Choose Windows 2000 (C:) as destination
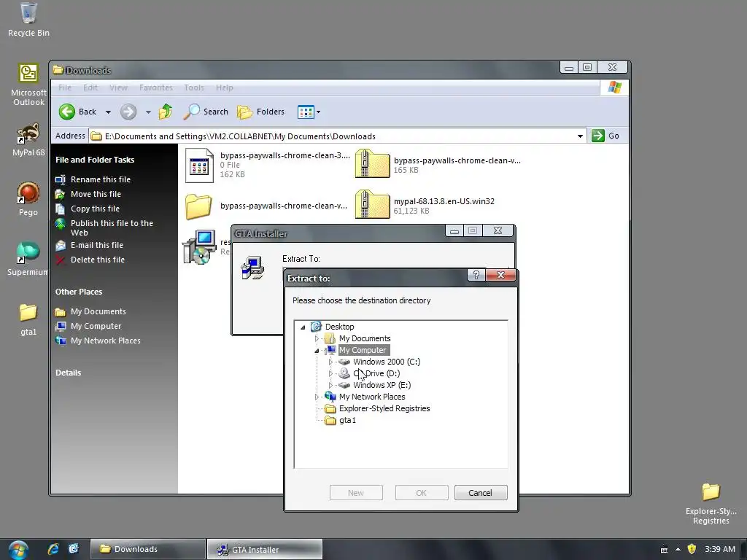Screen dimensions: 747x560 click(x=387, y=362)
